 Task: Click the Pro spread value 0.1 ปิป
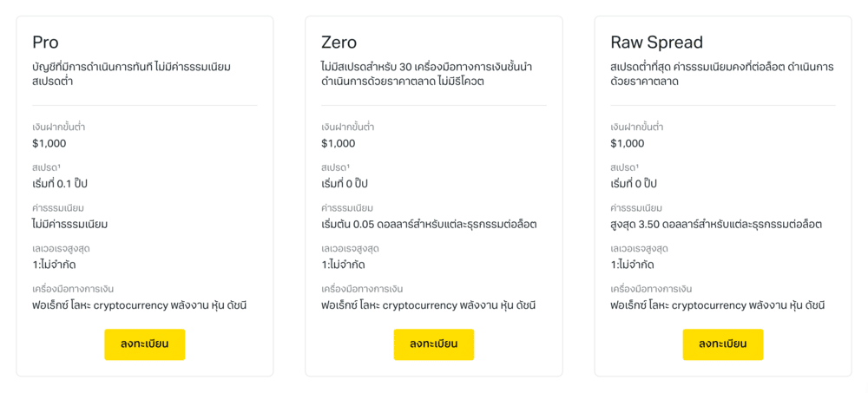[x=60, y=184]
